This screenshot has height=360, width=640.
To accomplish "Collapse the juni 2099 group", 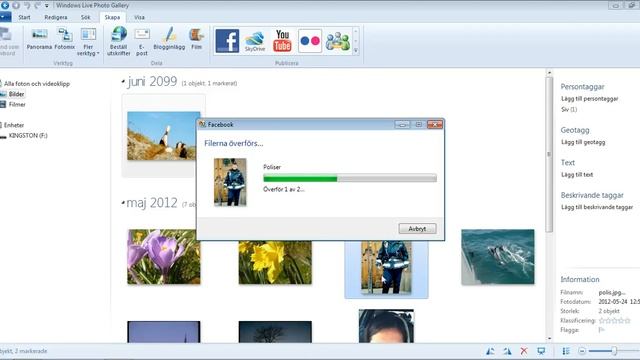I will coord(123,82).
